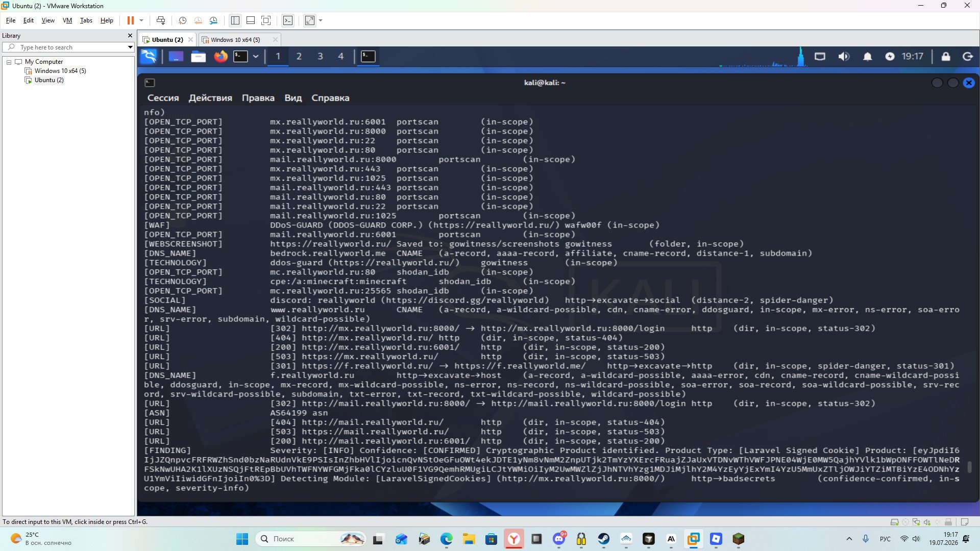Viewport: 980px width, 551px height.
Task: Select Windows 10 x64 (5) in the library tree
Action: click(x=60, y=71)
